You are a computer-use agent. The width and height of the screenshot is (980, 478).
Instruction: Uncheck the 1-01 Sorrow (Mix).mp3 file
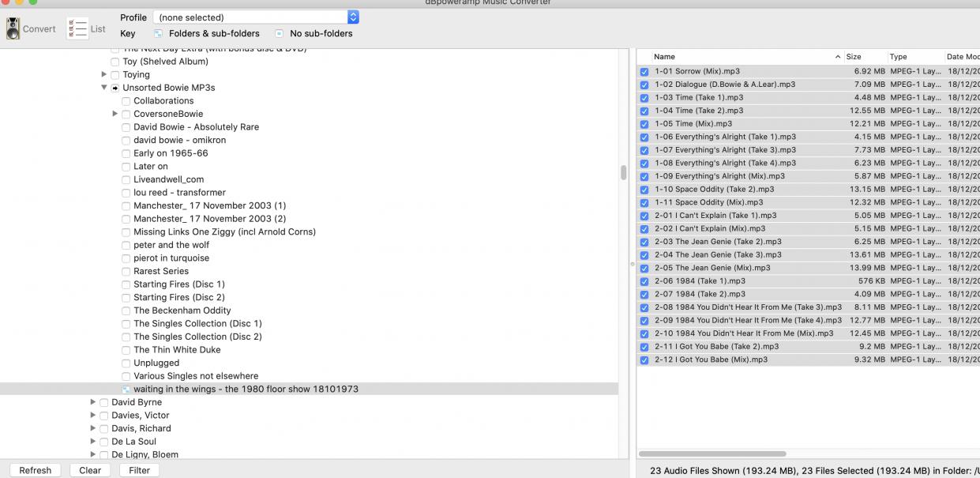tap(644, 72)
